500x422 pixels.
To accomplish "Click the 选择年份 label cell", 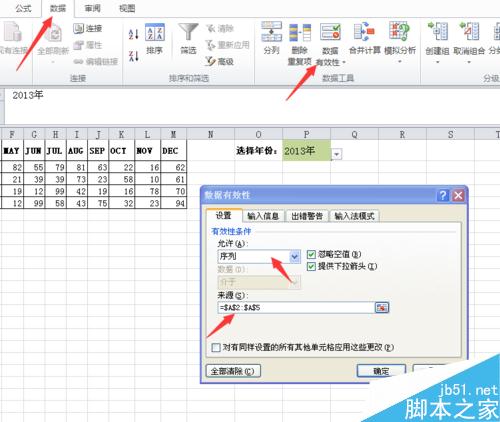I will point(258,151).
